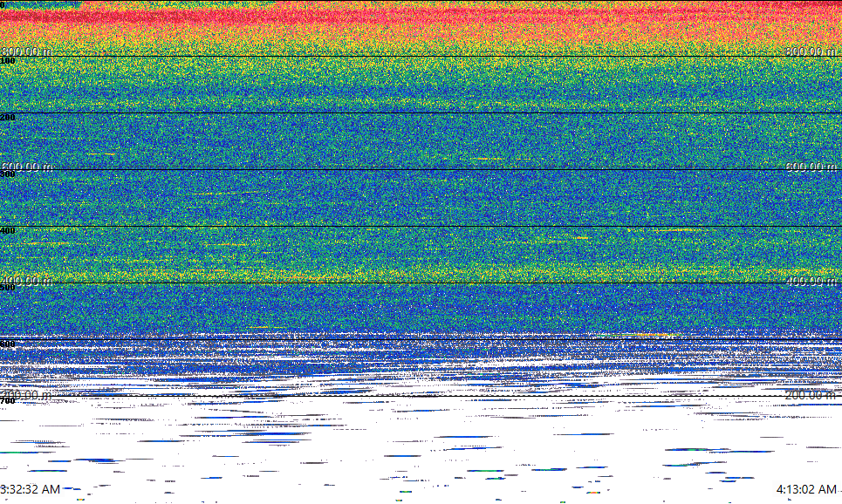Click the 3:32:32 AM start timestamp
842x504 pixels.
(30, 489)
